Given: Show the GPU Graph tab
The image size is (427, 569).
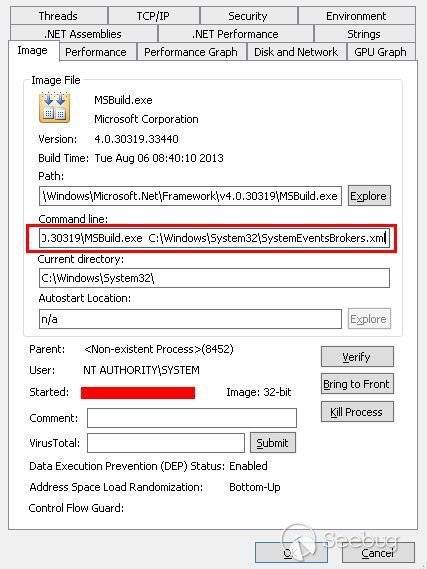Looking at the screenshot, I should (381, 52).
